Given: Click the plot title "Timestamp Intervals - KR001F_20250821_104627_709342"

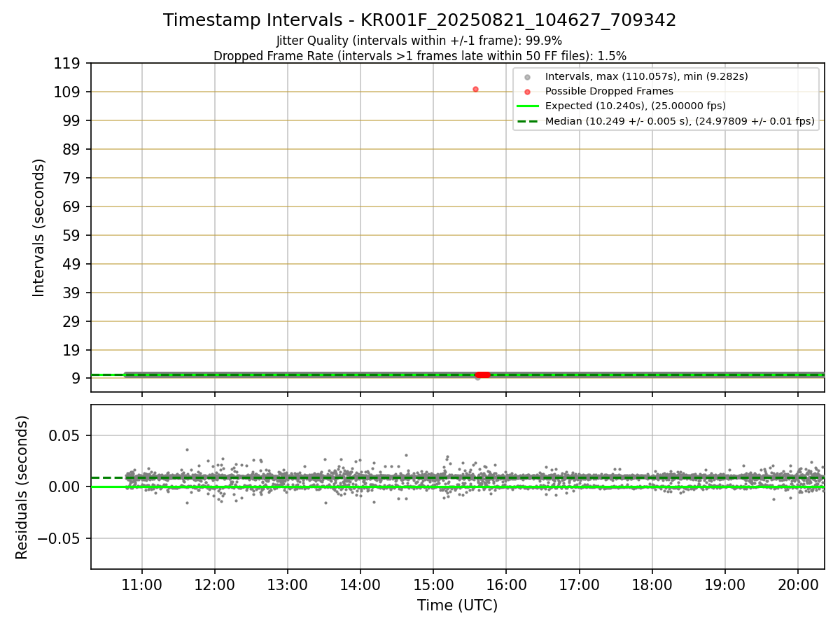Looking at the screenshot, I should [420, 20].
